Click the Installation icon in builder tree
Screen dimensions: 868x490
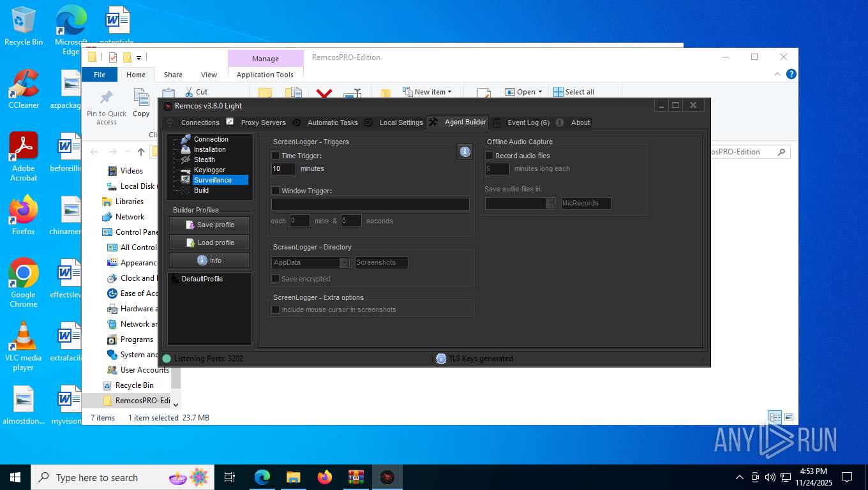click(x=186, y=149)
